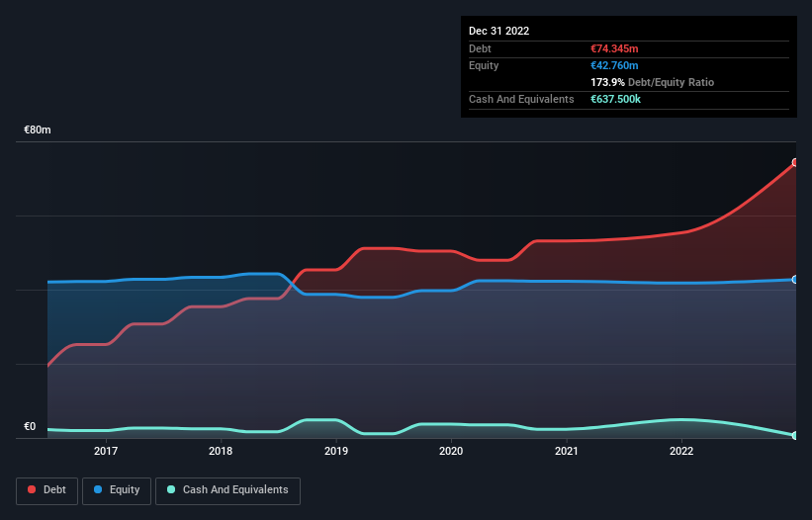Screen dimensions: 812x520
Task: Click the red Debt legend dot
Action: point(32,489)
